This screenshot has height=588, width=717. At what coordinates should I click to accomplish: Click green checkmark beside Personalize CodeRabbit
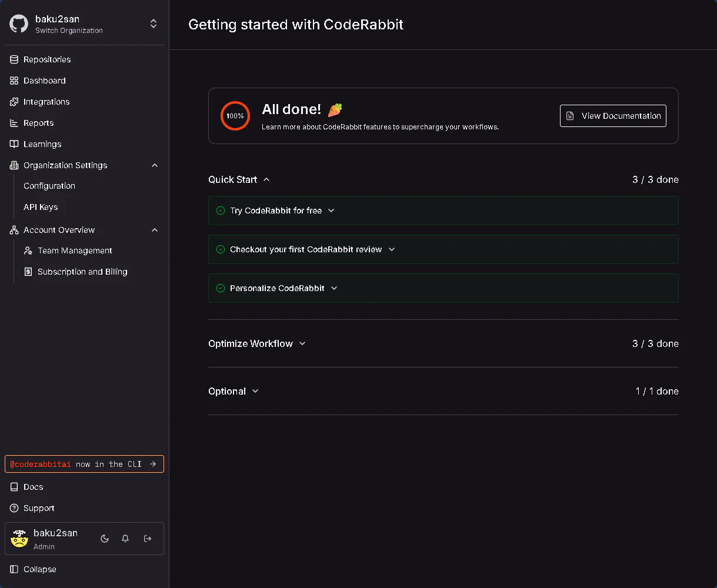coord(221,288)
